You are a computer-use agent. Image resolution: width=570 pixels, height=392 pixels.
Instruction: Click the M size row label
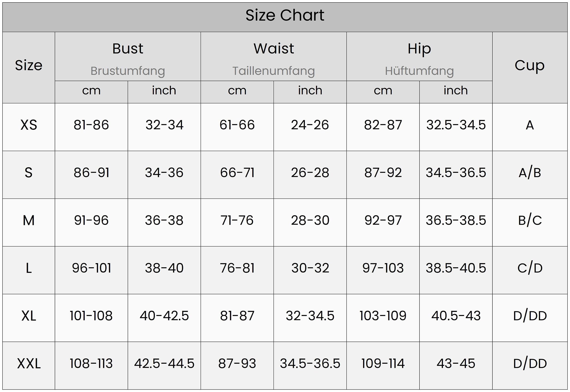pyautogui.click(x=29, y=220)
